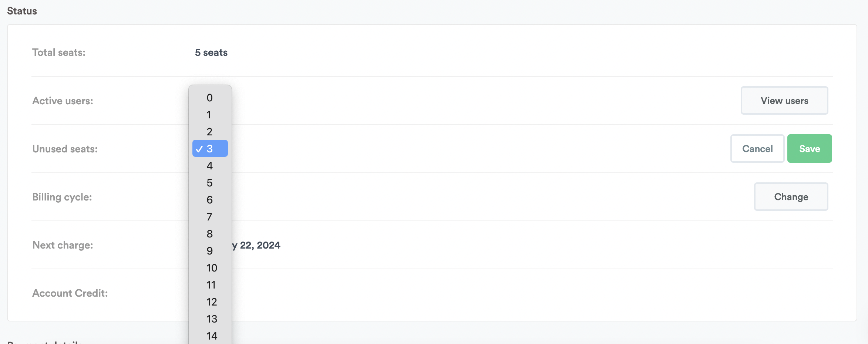
Task: Save the unused seats change
Action: click(x=810, y=149)
